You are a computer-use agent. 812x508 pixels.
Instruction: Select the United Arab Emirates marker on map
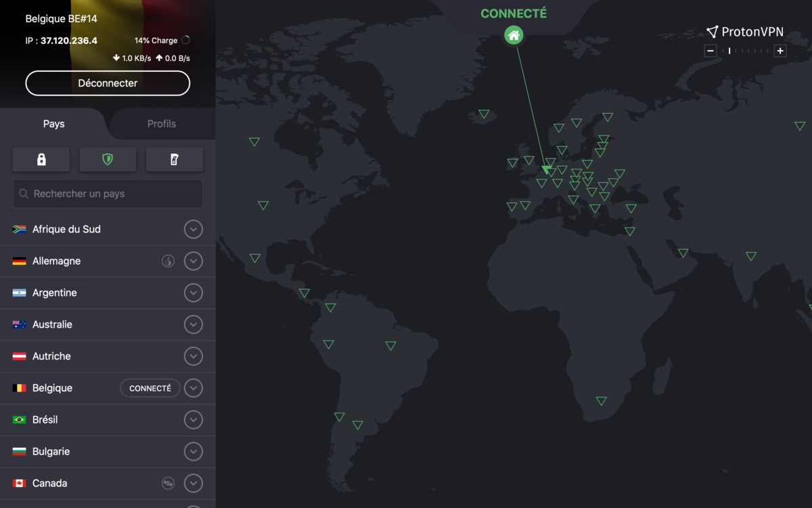pos(683,253)
